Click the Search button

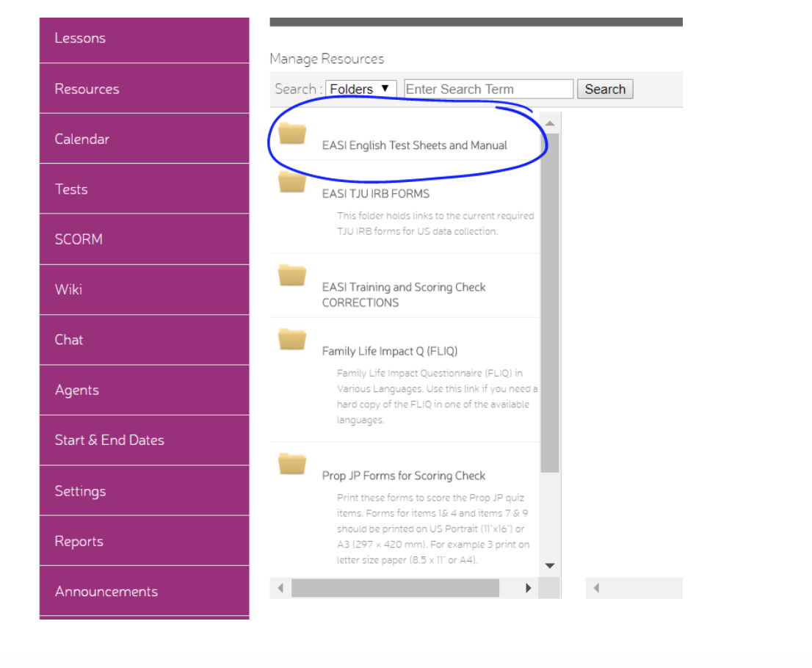pos(605,88)
